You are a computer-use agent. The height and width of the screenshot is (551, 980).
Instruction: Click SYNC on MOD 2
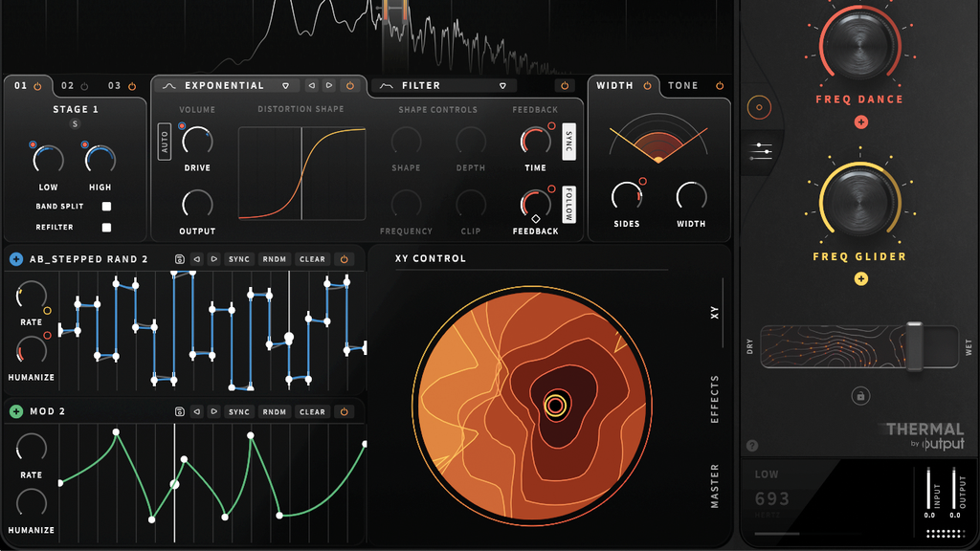[x=238, y=411]
